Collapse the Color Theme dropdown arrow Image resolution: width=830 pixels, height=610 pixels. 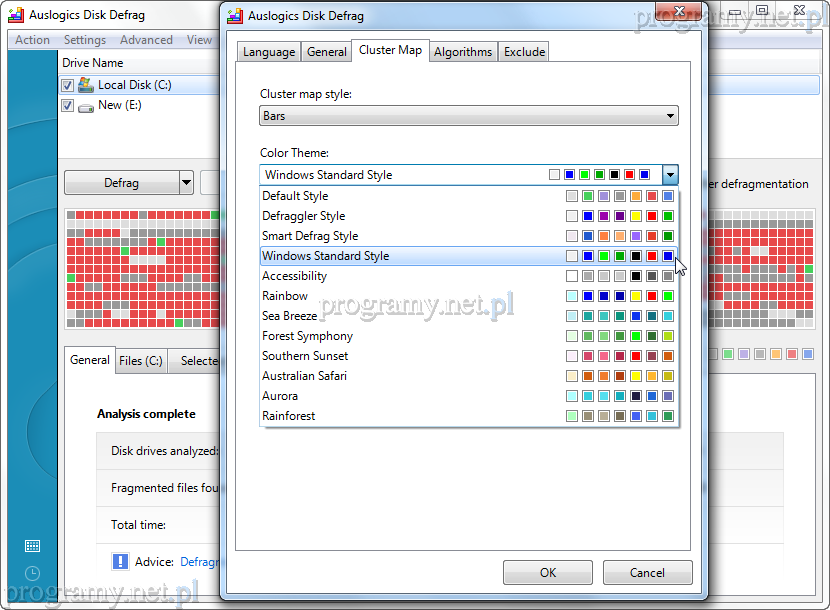670,175
